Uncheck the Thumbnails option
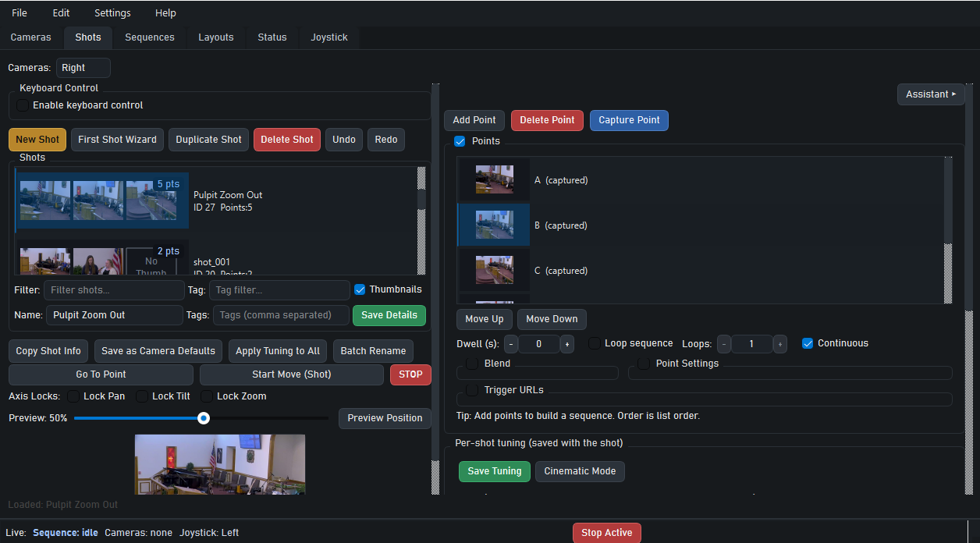 360,289
